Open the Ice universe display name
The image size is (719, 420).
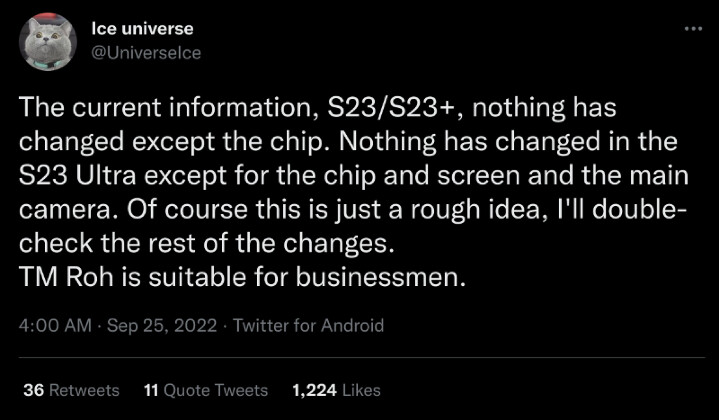143,29
